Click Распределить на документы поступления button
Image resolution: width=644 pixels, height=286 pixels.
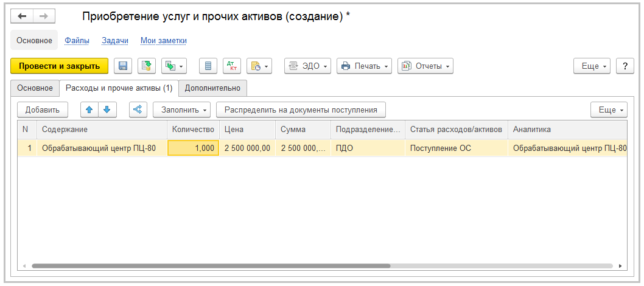[301, 110]
